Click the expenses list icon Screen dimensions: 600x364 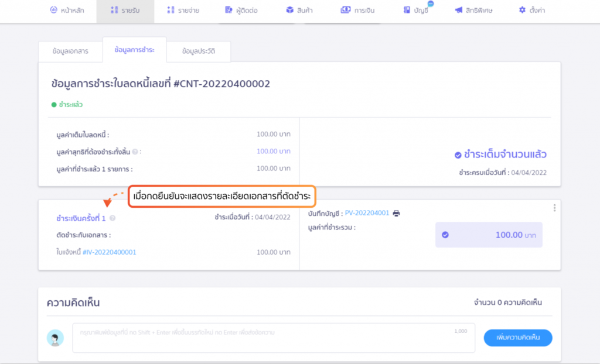pyautogui.click(x=171, y=10)
